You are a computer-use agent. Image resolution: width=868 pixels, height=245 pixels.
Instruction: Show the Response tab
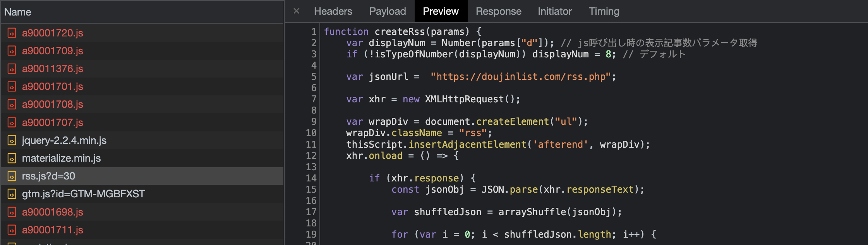(498, 11)
